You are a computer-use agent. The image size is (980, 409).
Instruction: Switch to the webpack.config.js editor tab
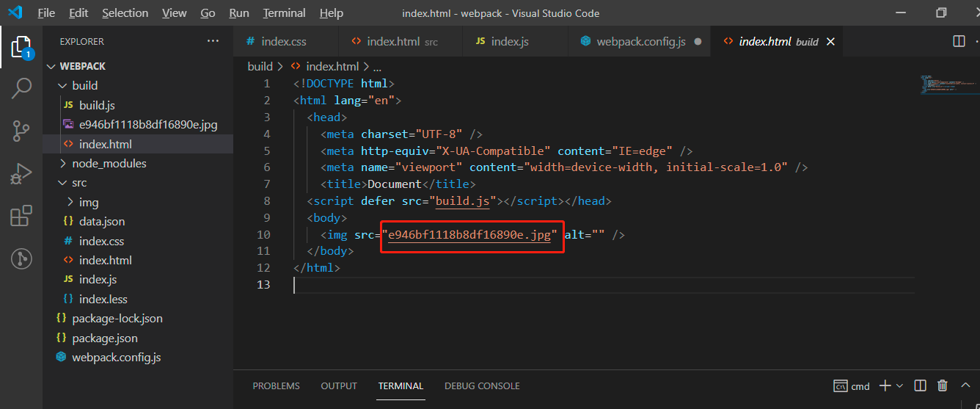pyautogui.click(x=640, y=42)
